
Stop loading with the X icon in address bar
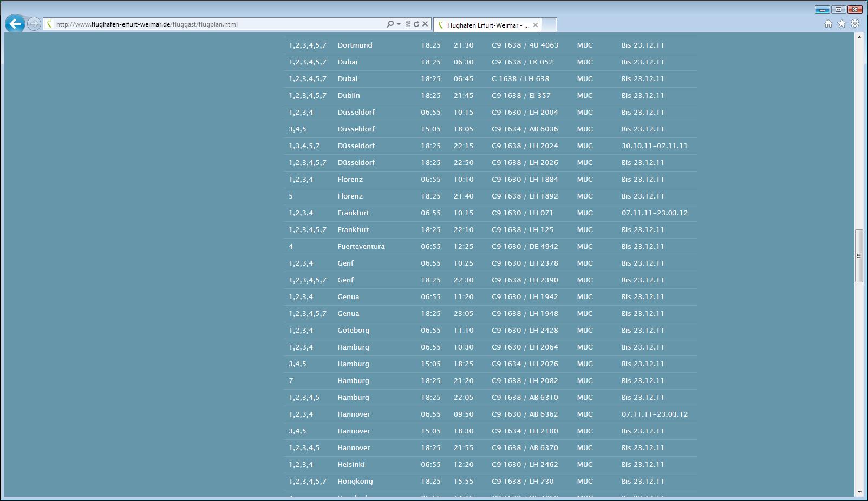point(425,24)
